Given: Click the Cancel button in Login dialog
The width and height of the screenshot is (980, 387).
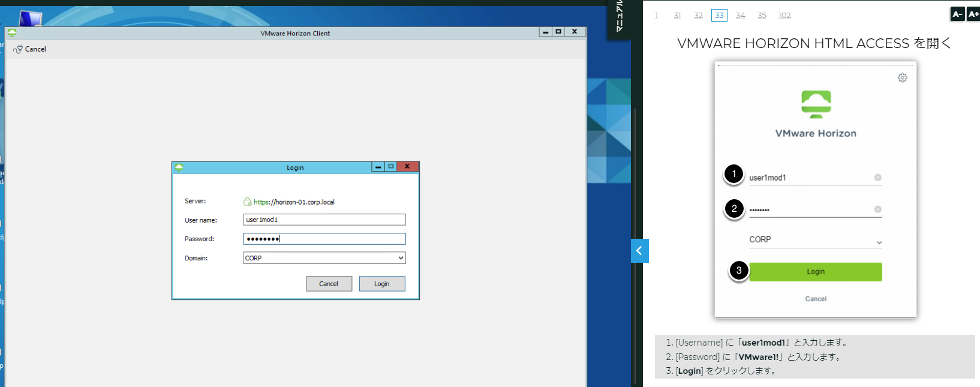Looking at the screenshot, I should tap(329, 284).
